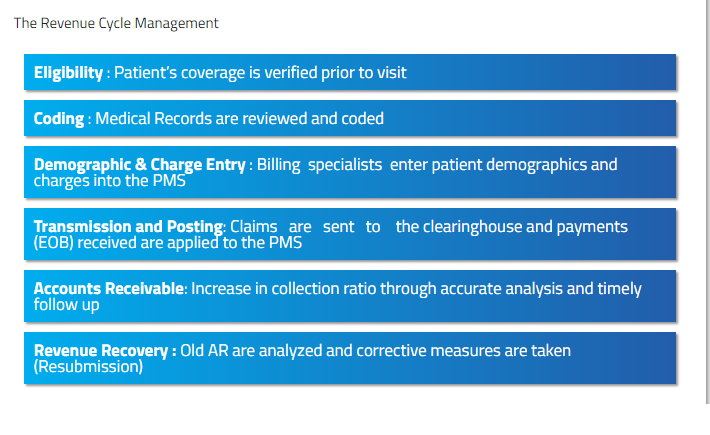Click the 'follow up' text
The height and width of the screenshot is (435, 710).
tap(67, 305)
